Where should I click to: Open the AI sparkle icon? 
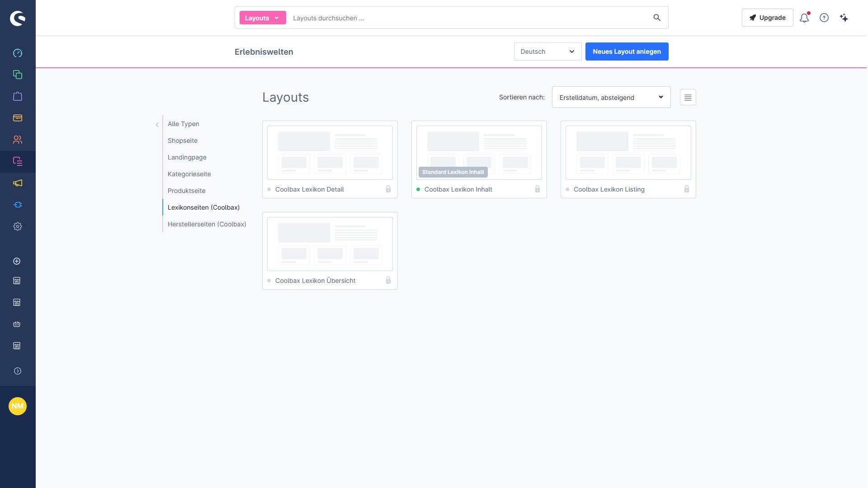(x=844, y=18)
